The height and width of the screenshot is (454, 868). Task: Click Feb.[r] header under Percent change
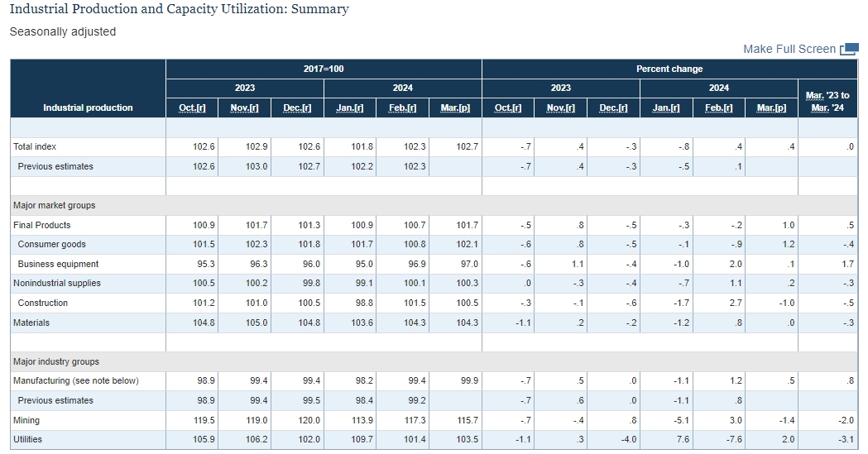pos(719,108)
